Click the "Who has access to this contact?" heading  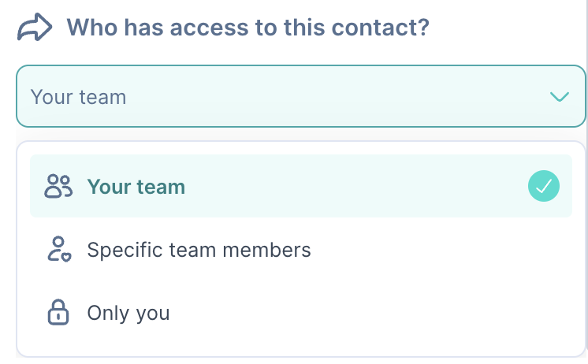coord(247,28)
